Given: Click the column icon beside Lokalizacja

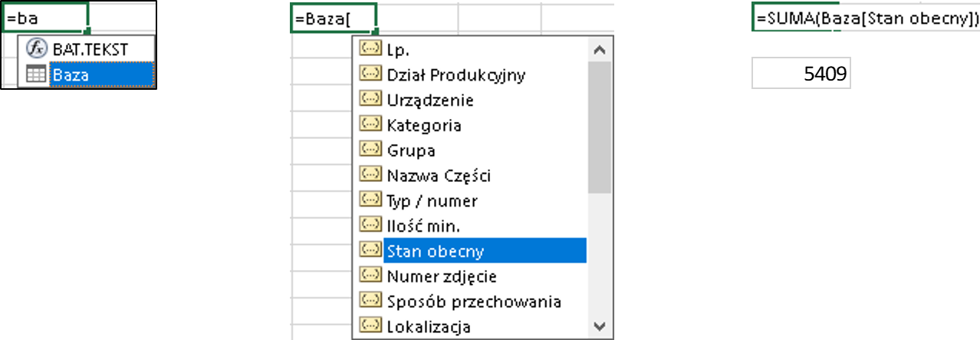Looking at the screenshot, I should point(371,325).
